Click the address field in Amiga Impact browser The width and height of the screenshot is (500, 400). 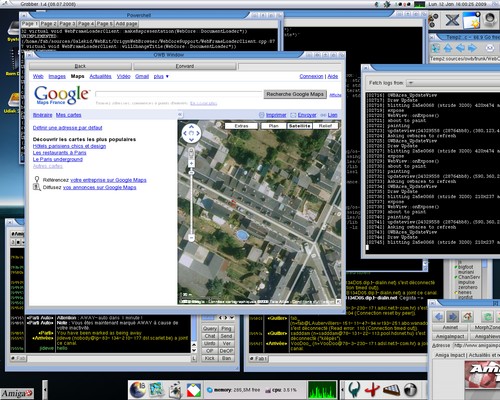[x=477, y=346]
